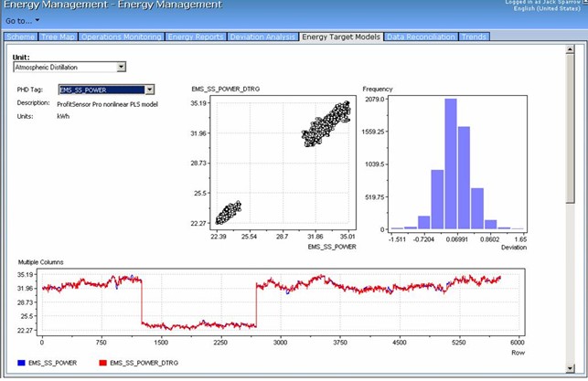This screenshot has height=381, width=588.
Task: Click the Frequency histogram title
Action: tap(378, 89)
